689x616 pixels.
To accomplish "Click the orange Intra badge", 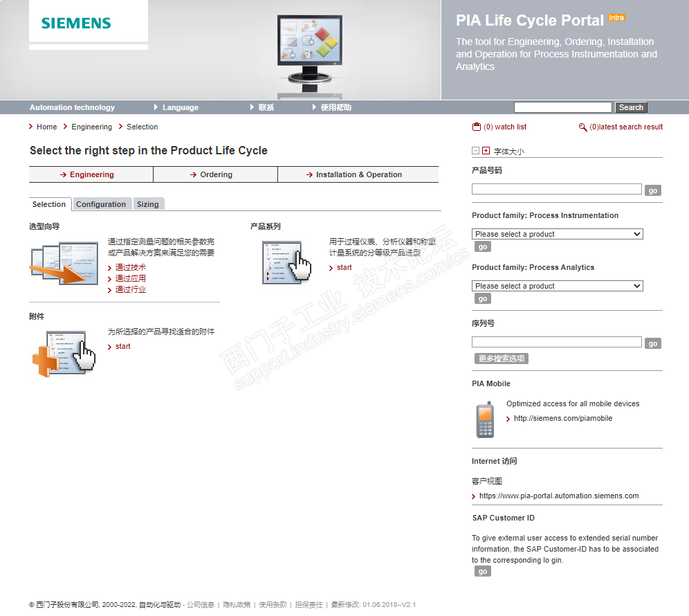I will [616, 17].
